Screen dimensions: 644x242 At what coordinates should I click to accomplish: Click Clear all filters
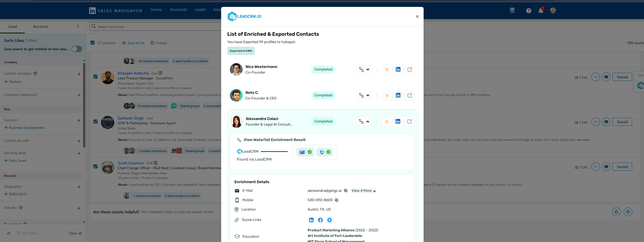tap(75, 233)
